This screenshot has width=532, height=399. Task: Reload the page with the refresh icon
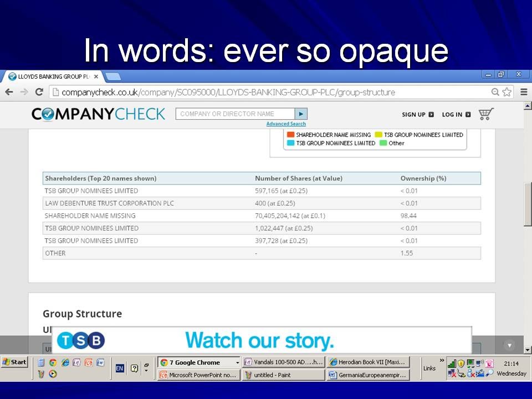pyautogui.click(x=39, y=92)
